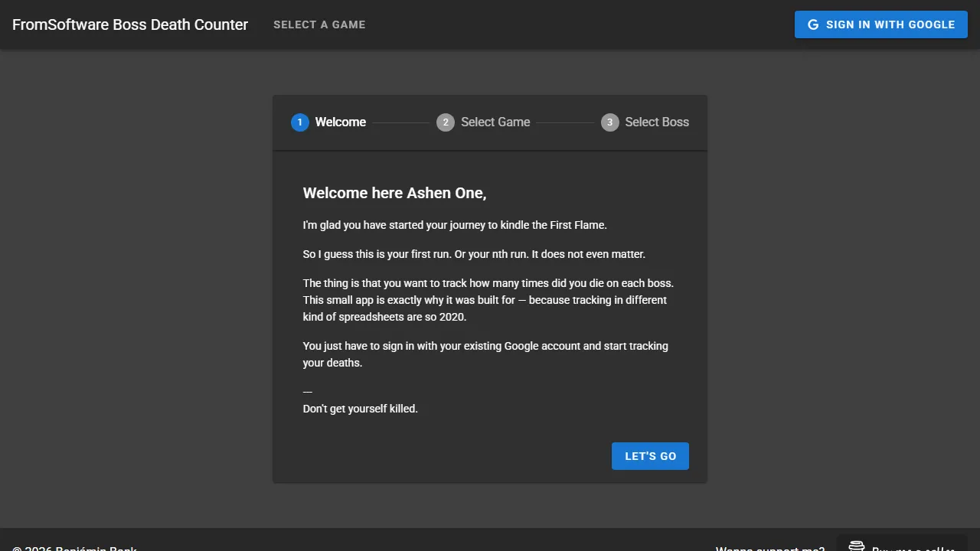Open the Select A Game menu item
The image size is (980, 551).
pyautogui.click(x=319, y=24)
